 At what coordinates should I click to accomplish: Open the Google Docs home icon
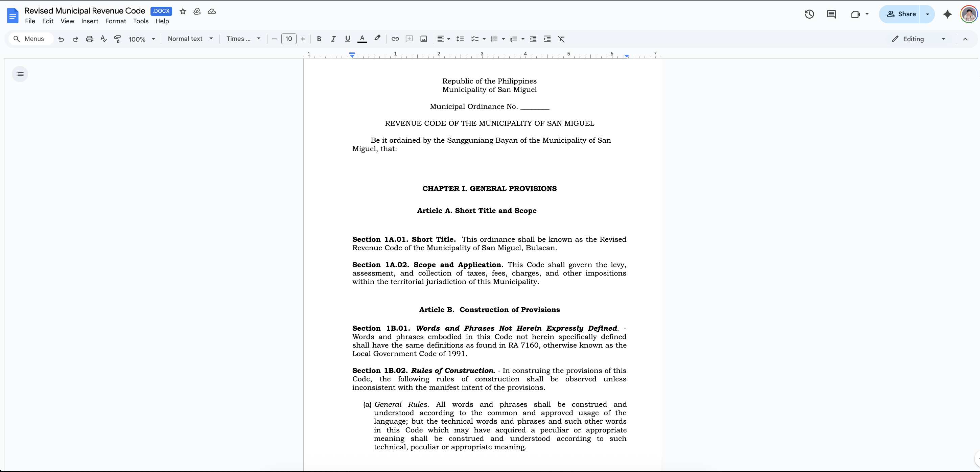(13, 15)
